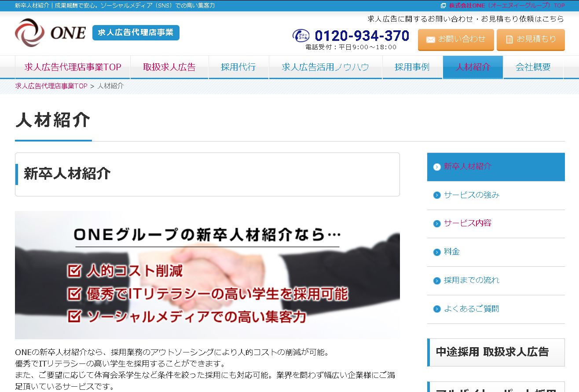Click the free-call phone icon

(301, 36)
